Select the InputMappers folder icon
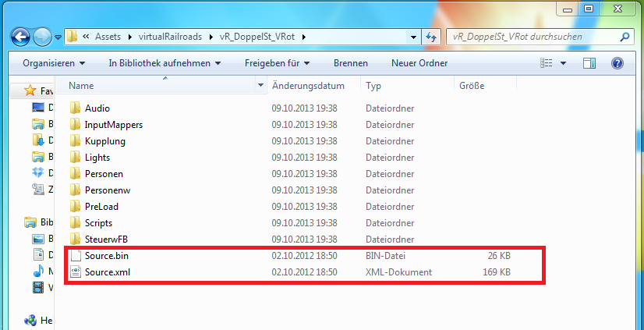This screenshot has height=330, width=644. click(75, 125)
